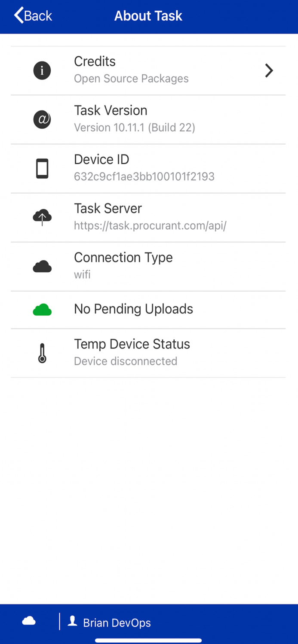The image size is (298, 644).
Task: Click the user silhouette icon near Brian DevOps
Action: click(x=72, y=621)
